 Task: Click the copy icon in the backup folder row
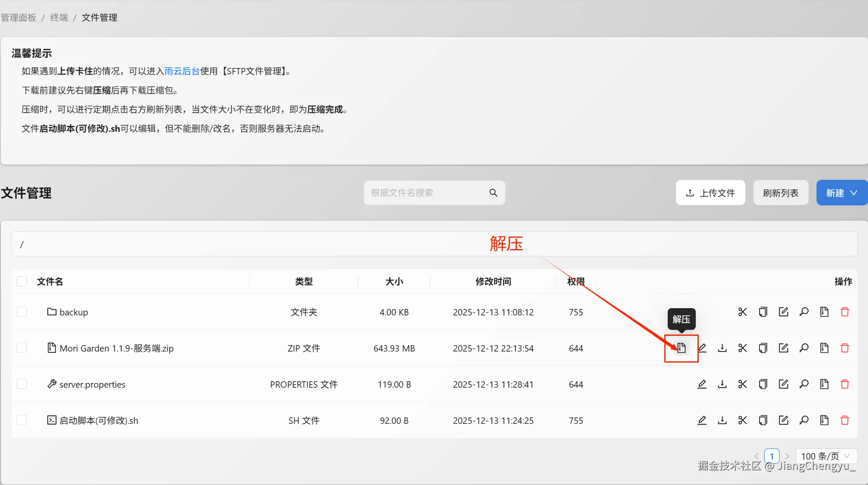pyautogui.click(x=763, y=312)
